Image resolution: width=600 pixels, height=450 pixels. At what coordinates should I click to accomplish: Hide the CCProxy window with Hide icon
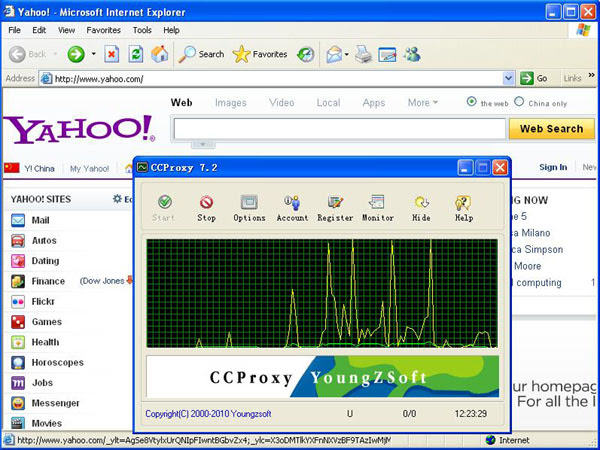tap(421, 202)
